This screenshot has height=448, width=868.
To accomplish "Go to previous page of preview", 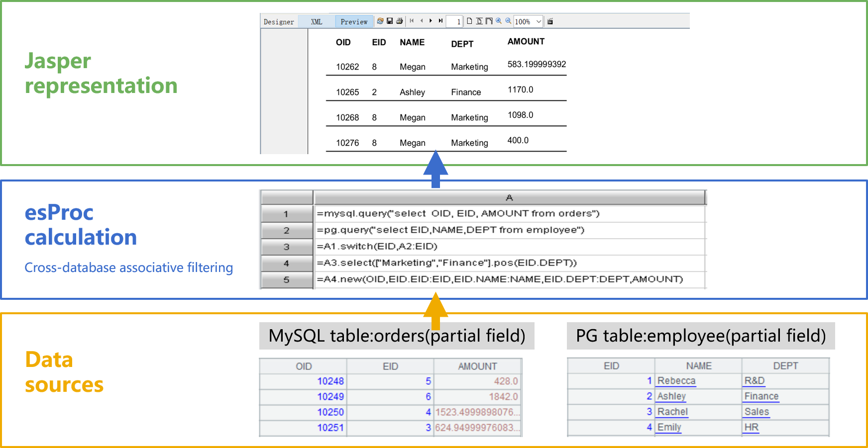I will pos(422,21).
